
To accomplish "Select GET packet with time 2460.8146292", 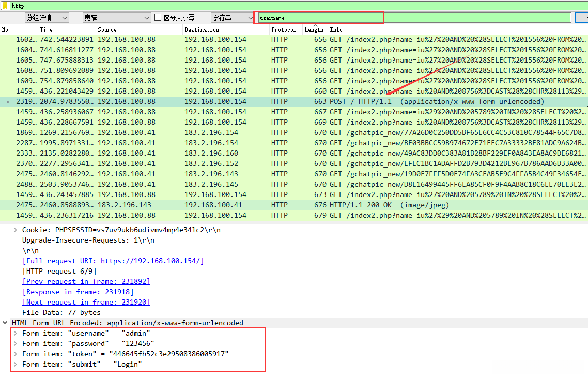I will point(294,174).
